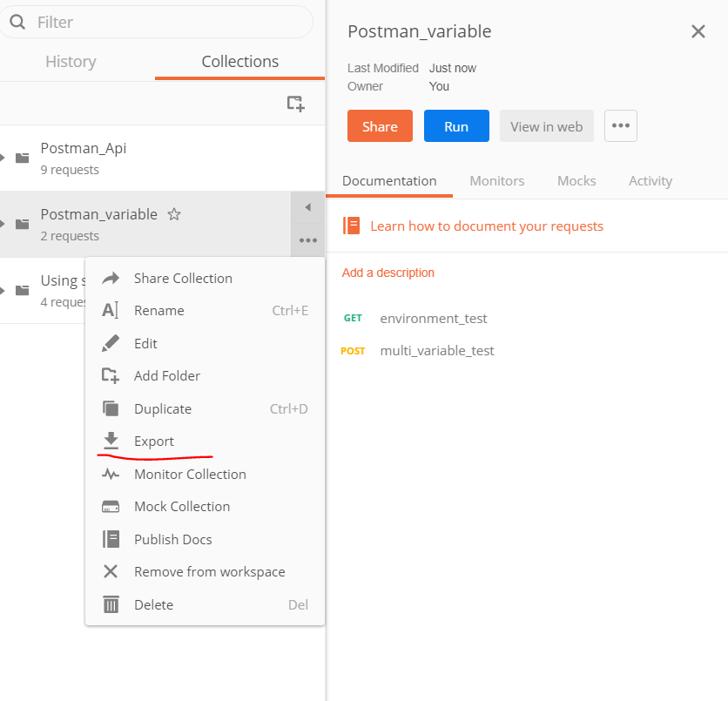Click the blue Run button
This screenshot has width=728, height=701.
(456, 125)
